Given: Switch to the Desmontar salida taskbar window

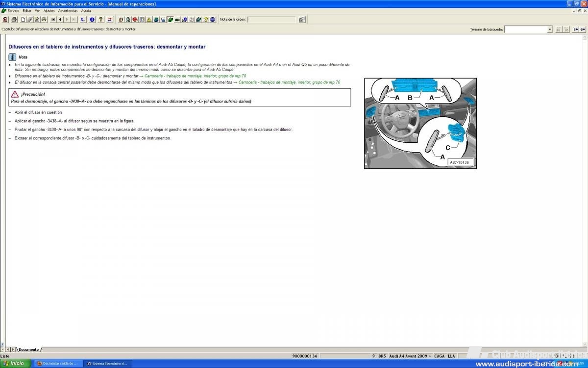Looking at the screenshot, I should [57, 364].
